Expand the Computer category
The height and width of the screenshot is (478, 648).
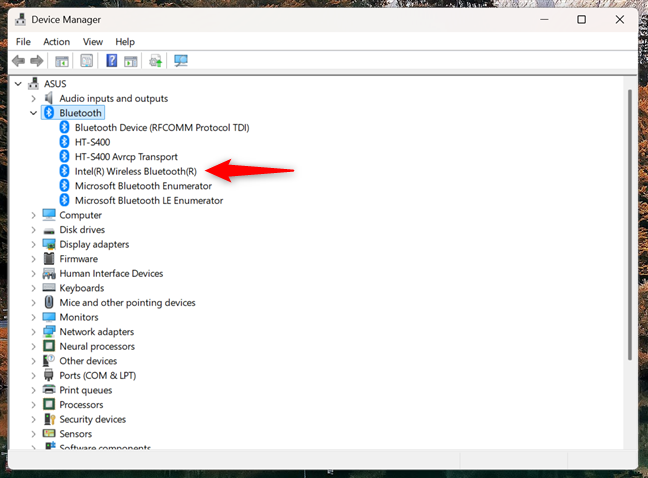pyautogui.click(x=33, y=215)
